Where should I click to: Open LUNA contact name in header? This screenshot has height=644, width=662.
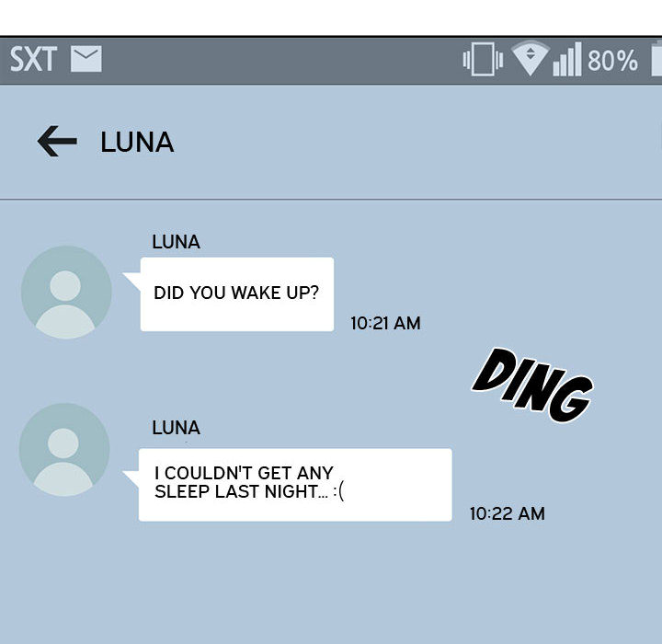[137, 143]
